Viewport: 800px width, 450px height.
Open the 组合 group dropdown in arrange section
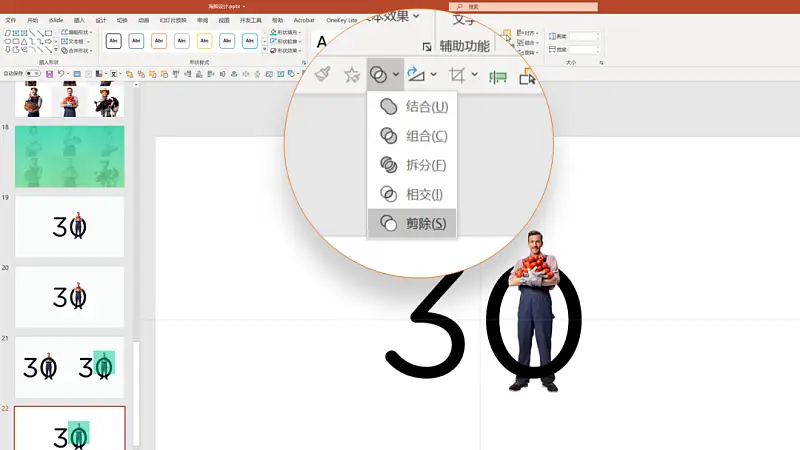pos(528,43)
